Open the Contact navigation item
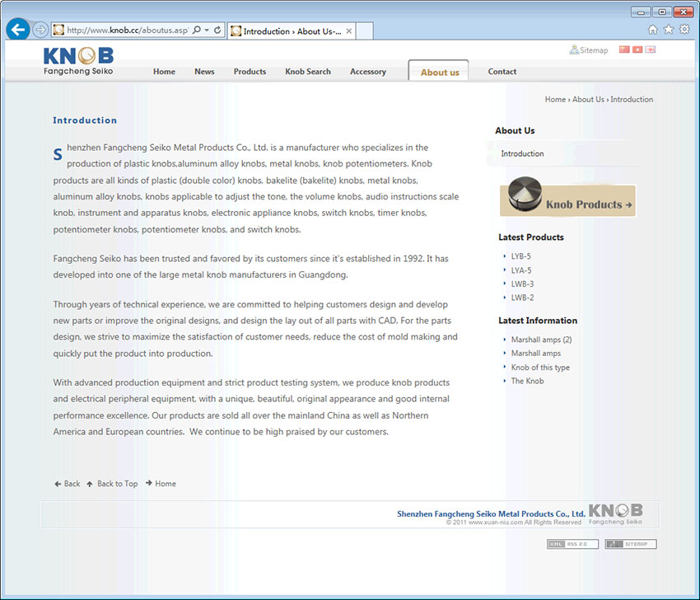This screenshot has width=700, height=600. pyautogui.click(x=502, y=72)
